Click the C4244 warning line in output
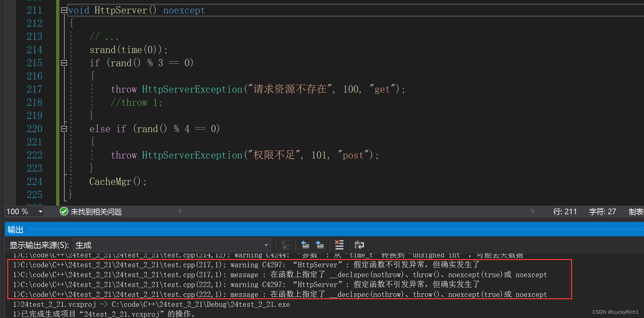The height and width of the screenshot is (318, 644). pos(268,255)
